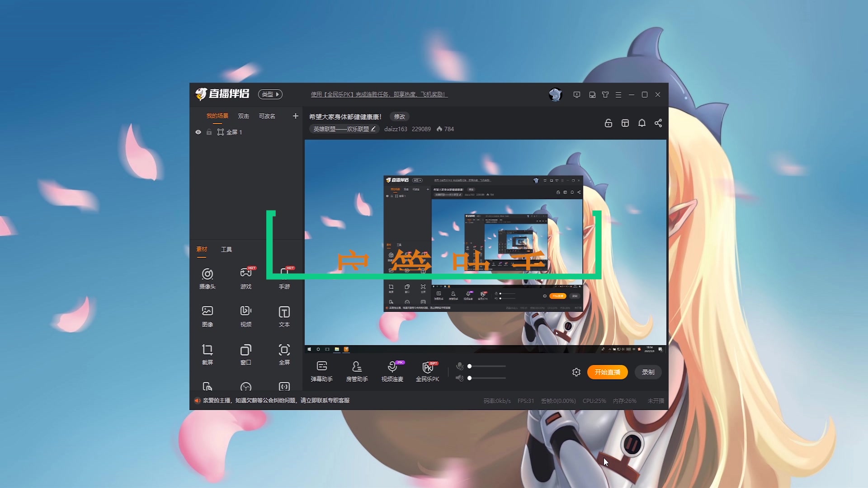Add the 摄像头 camera source
868x488 pixels.
(x=208, y=278)
